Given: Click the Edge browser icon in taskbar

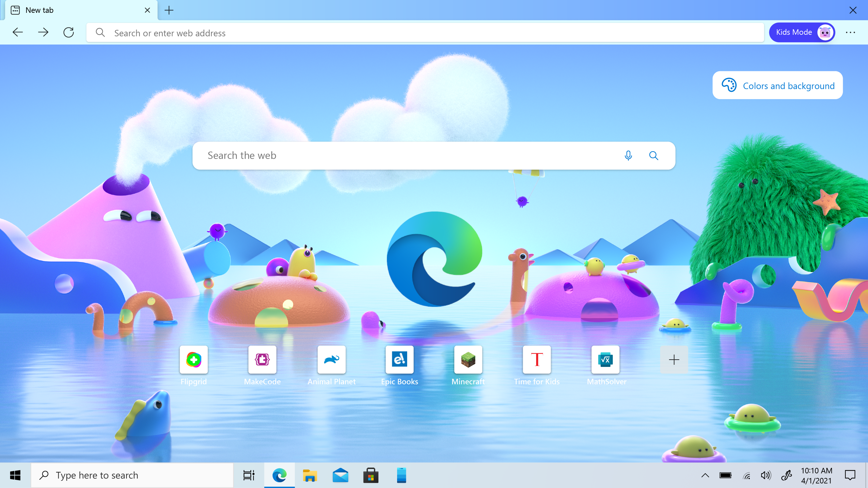Looking at the screenshot, I should click(x=279, y=475).
